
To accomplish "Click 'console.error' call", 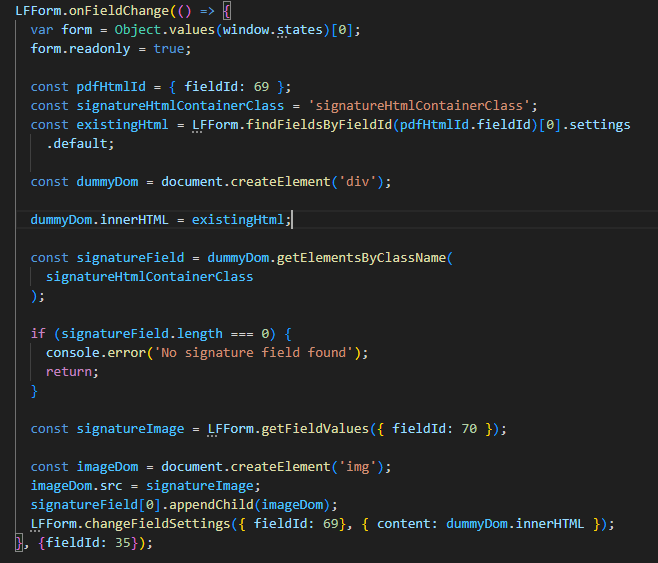I will [96, 353].
